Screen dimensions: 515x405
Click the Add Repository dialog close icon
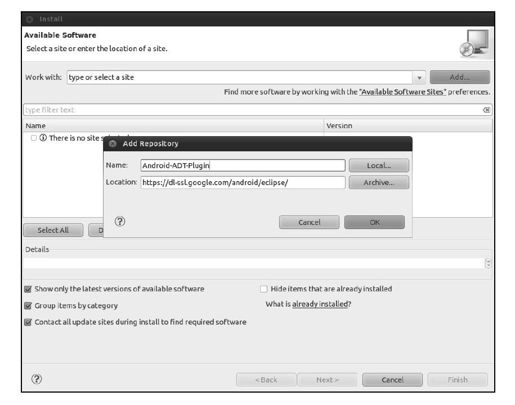click(113, 144)
